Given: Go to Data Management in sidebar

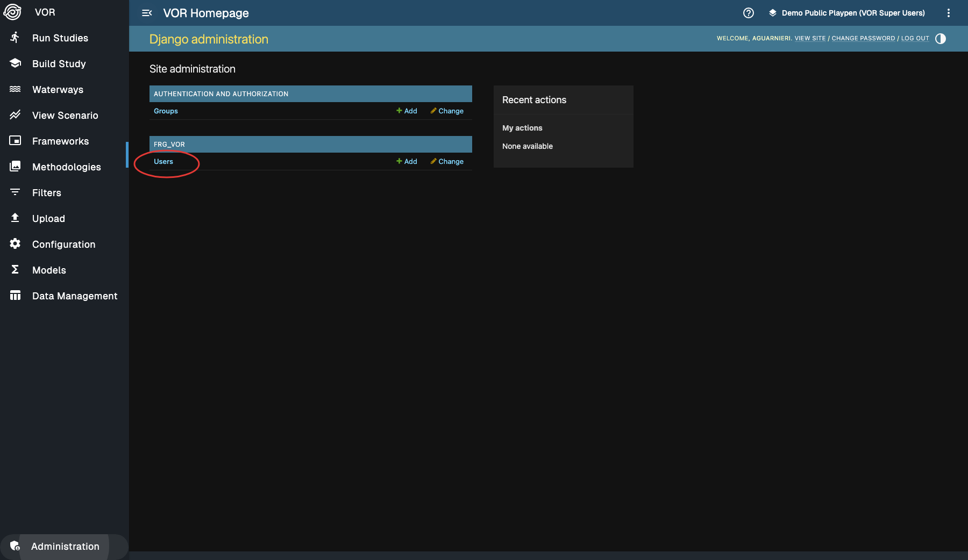Looking at the screenshot, I should point(74,296).
